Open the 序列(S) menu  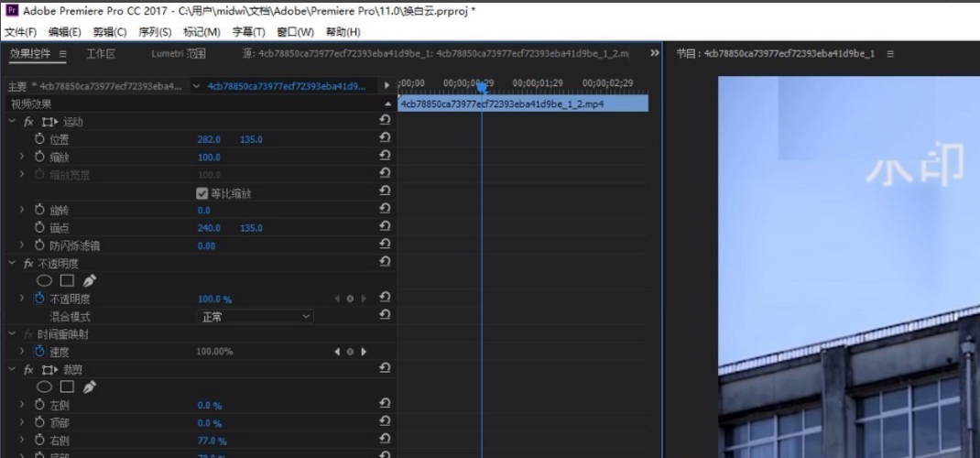point(155,32)
